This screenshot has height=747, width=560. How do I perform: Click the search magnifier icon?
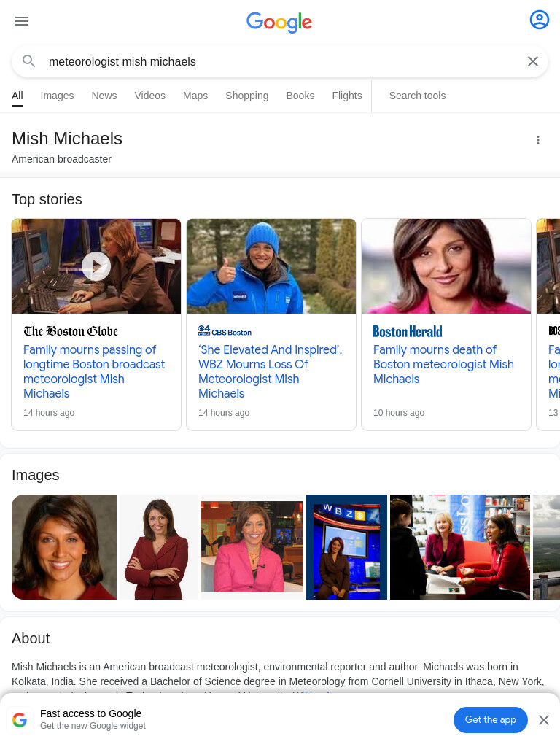tap(29, 61)
